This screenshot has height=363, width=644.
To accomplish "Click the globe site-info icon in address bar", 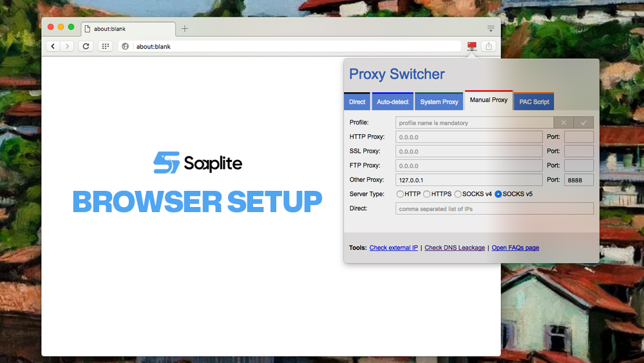I will [126, 46].
